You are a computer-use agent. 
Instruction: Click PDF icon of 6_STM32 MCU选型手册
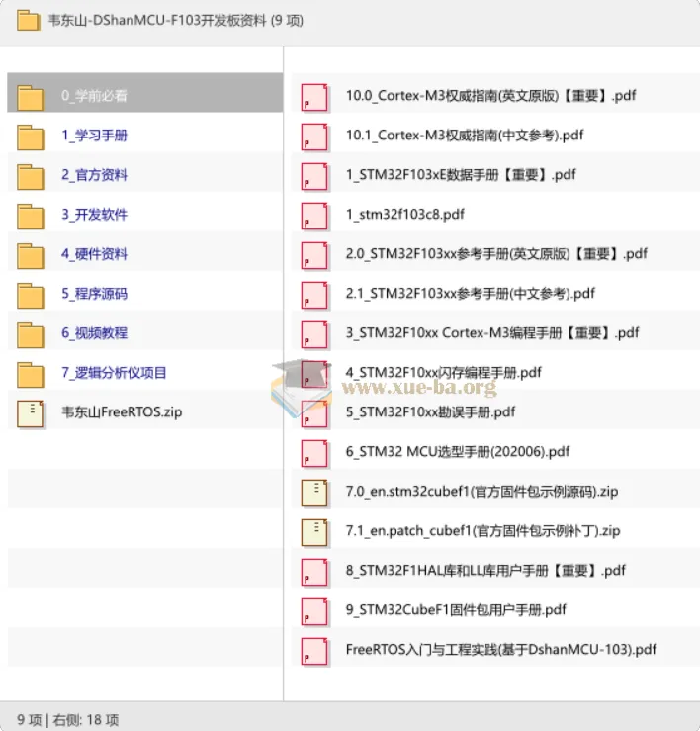coord(314,454)
